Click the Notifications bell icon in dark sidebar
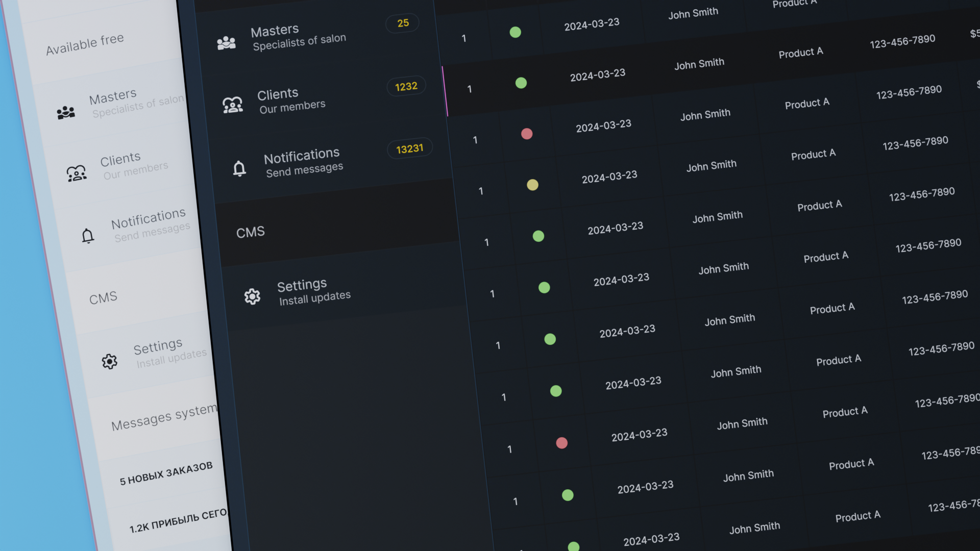Image resolution: width=980 pixels, height=551 pixels. click(x=239, y=168)
